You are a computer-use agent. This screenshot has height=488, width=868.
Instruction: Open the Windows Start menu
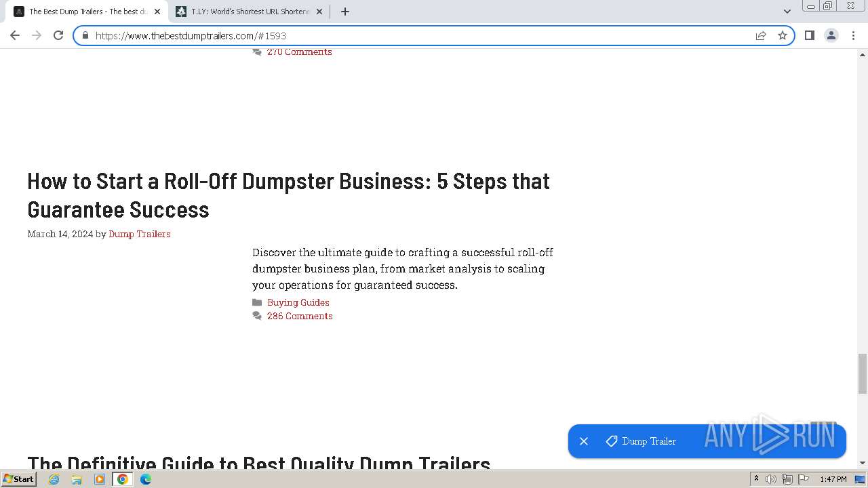19,479
